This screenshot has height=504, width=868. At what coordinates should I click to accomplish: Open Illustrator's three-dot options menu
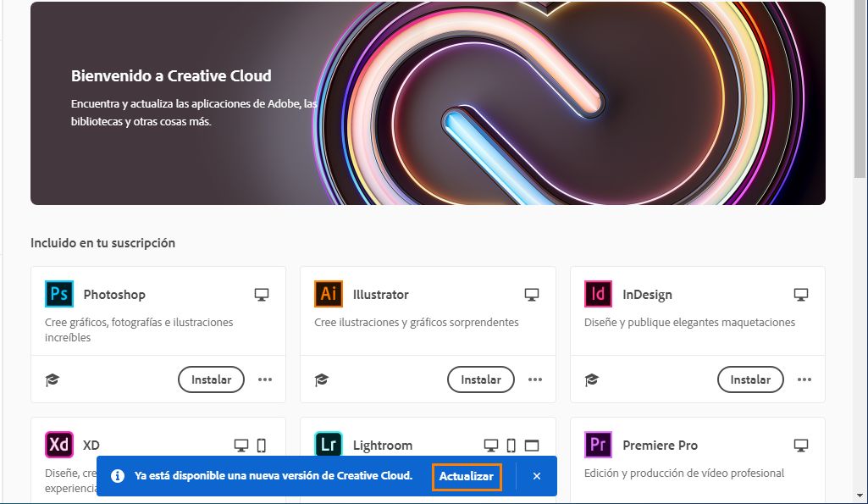(534, 379)
